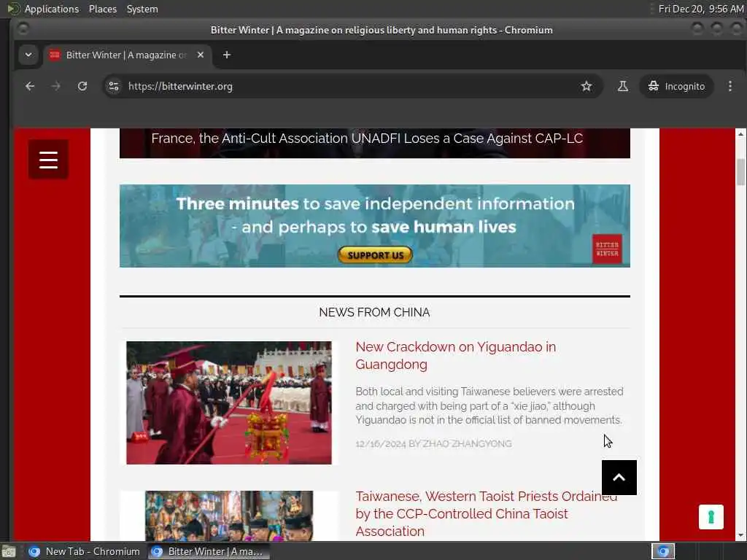
Task: Click the article date 12/16/2024
Action: pyautogui.click(x=381, y=444)
